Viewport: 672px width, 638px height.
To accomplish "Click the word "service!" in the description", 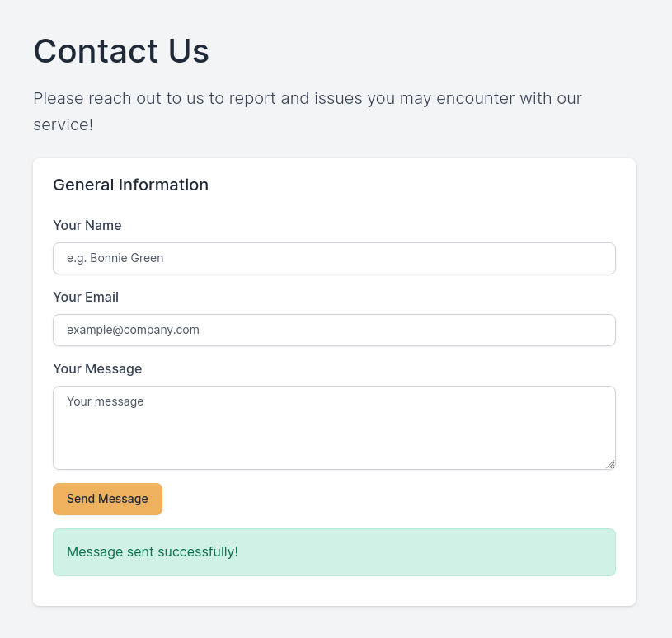I will 63,125.
